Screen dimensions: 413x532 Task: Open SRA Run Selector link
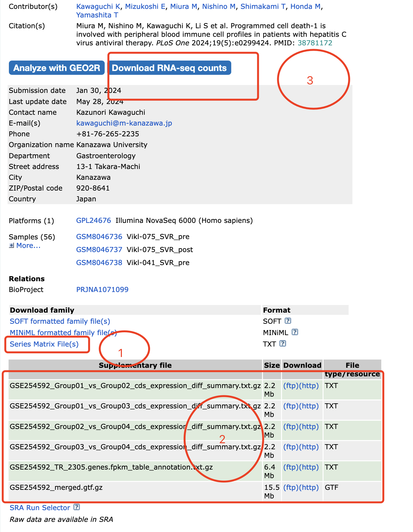pyautogui.click(x=40, y=508)
